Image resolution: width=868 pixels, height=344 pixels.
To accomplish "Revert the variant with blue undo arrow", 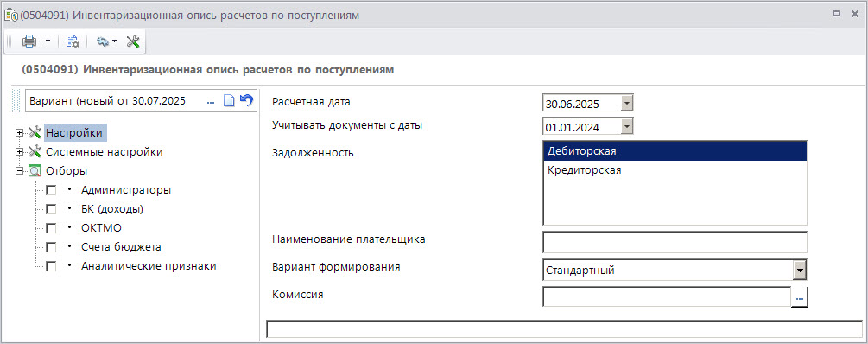I will click(246, 101).
